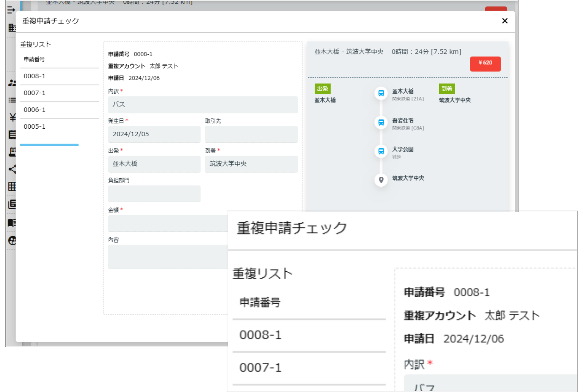Image resolution: width=583 pixels, height=392 pixels.
Task: Click the empty 取引先 field
Action: tap(251, 134)
